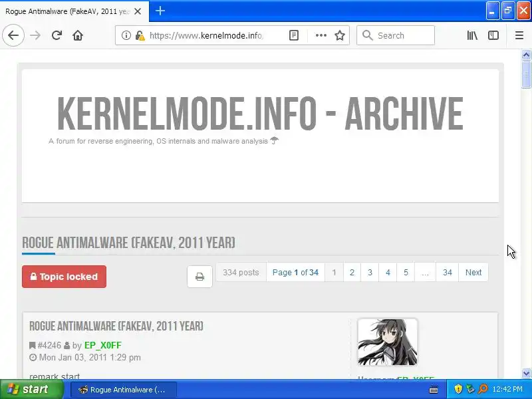This screenshot has width=532, height=399.
Task: Click the 334 posts count
Action: coord(241,273)
